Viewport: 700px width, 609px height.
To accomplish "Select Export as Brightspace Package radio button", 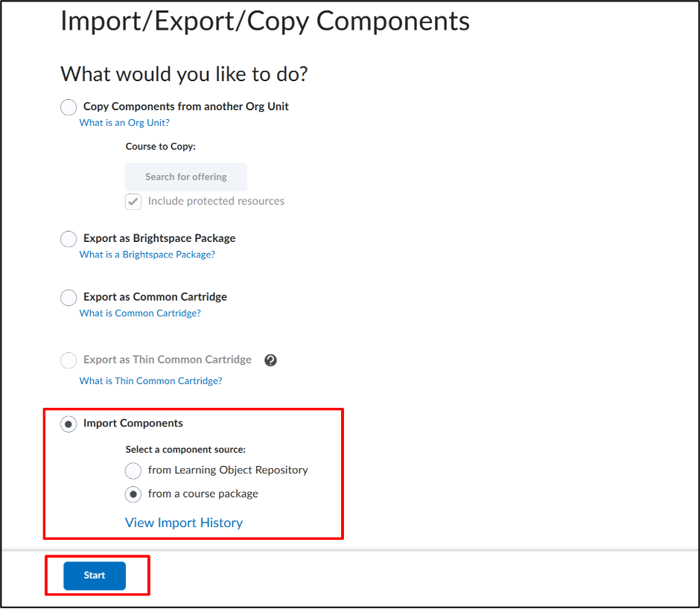I will pos(69,239).
